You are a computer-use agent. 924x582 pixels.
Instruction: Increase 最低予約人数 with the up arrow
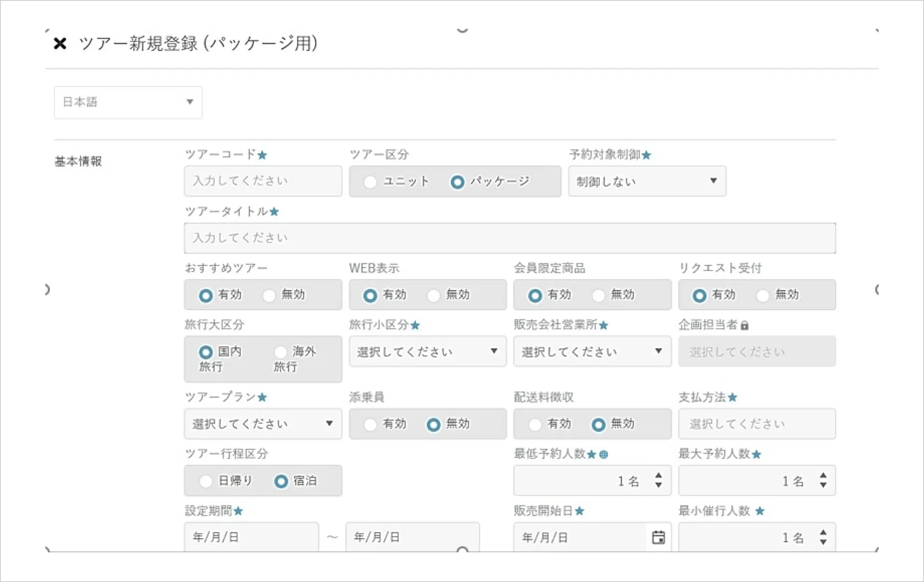point(658,476)
